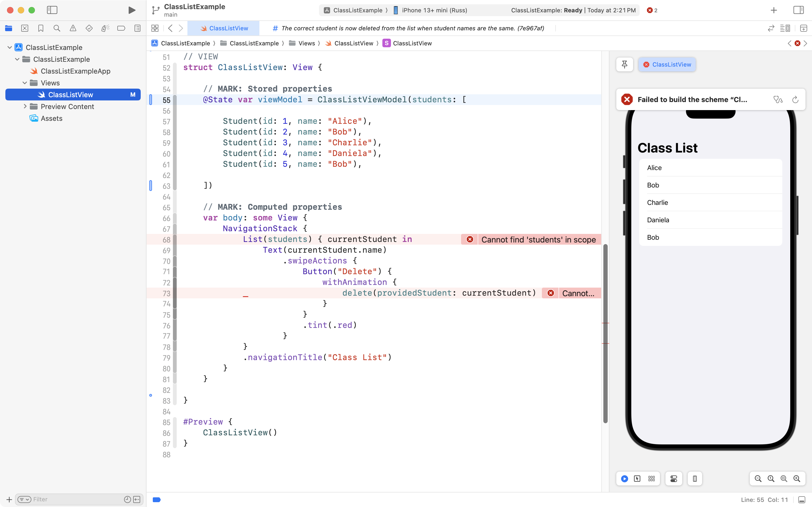Viewport: 812px width, 507px height.
Task: Open the related items grid icon
Action: tap(155, 28)
